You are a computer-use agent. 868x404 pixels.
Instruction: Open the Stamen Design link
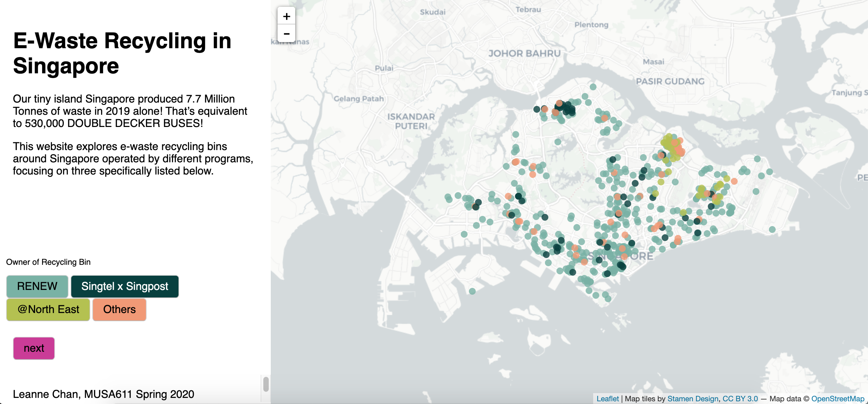click(x=693, y=399)
